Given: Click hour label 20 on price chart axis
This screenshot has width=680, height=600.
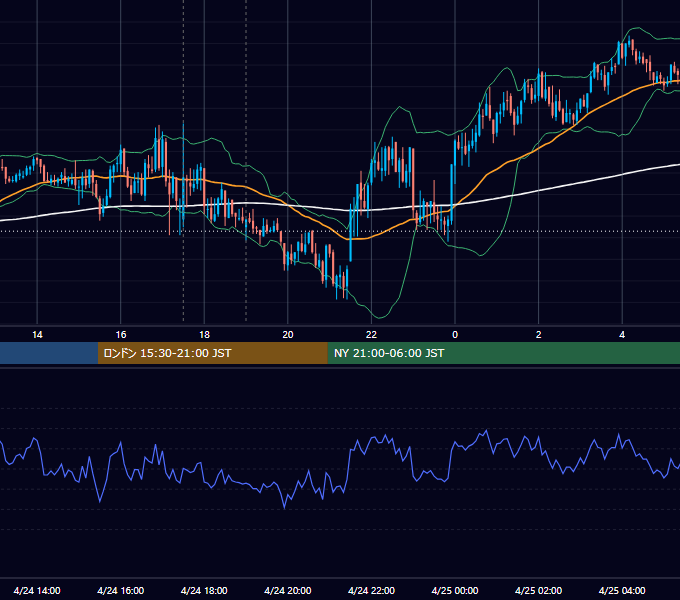Looking at the screenshot, I should 288,335.
